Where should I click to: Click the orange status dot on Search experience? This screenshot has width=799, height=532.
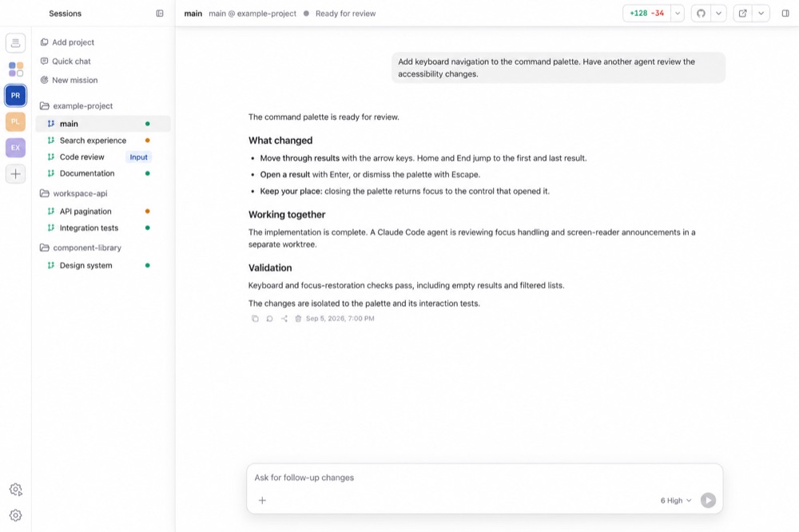coord(147,141)
